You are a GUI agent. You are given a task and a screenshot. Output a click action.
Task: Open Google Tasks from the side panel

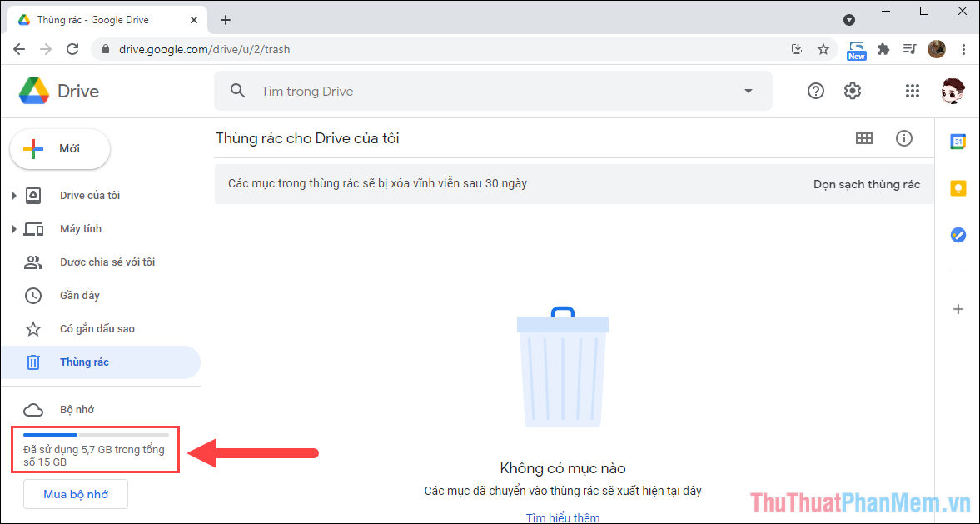tap(958, 235)
